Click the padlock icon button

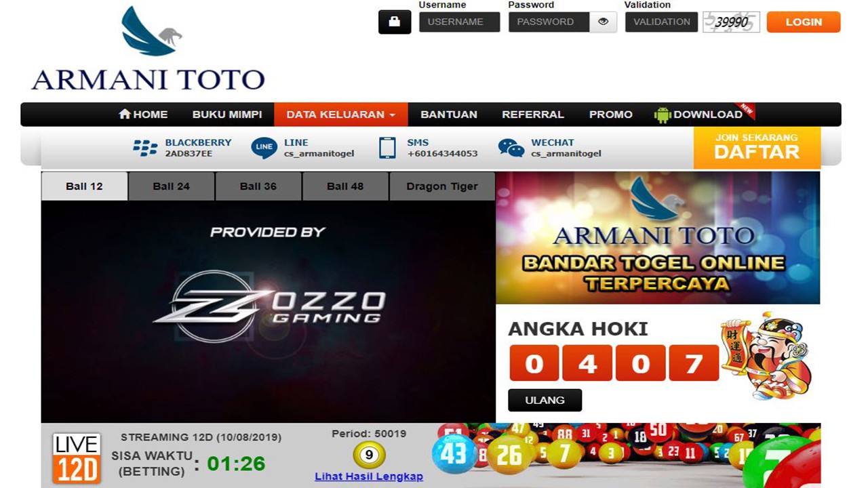point(394,22)
